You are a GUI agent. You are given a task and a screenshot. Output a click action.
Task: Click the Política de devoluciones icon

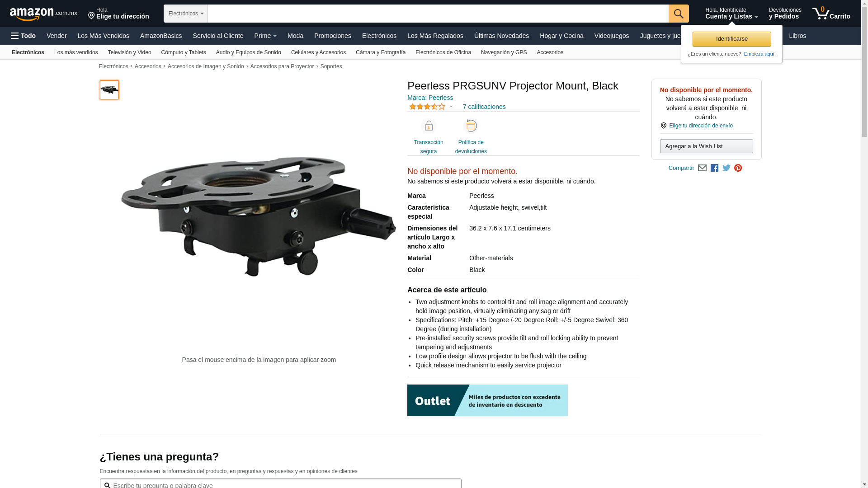[x=471, y=126]
